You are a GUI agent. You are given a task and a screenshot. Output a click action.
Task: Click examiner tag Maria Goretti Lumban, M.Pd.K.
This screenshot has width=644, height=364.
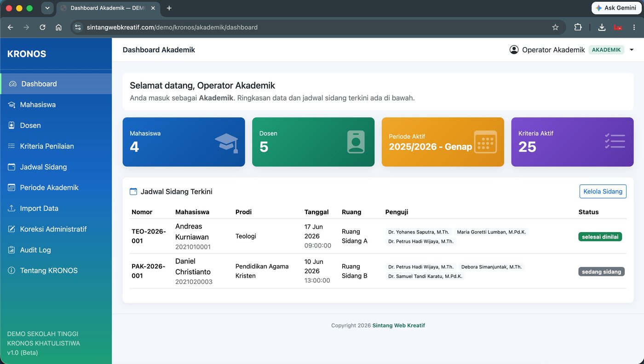tap(491, 232)
